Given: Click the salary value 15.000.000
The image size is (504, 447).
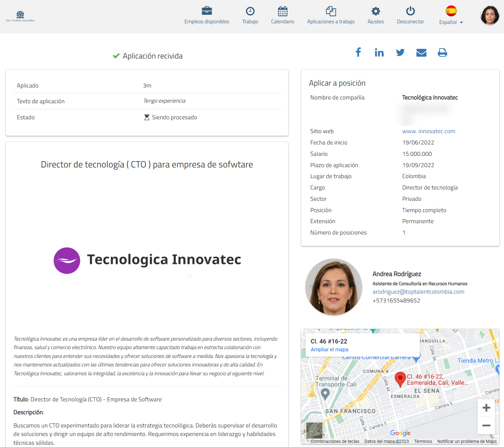Looking at the screenshot, I should [417, 154].
